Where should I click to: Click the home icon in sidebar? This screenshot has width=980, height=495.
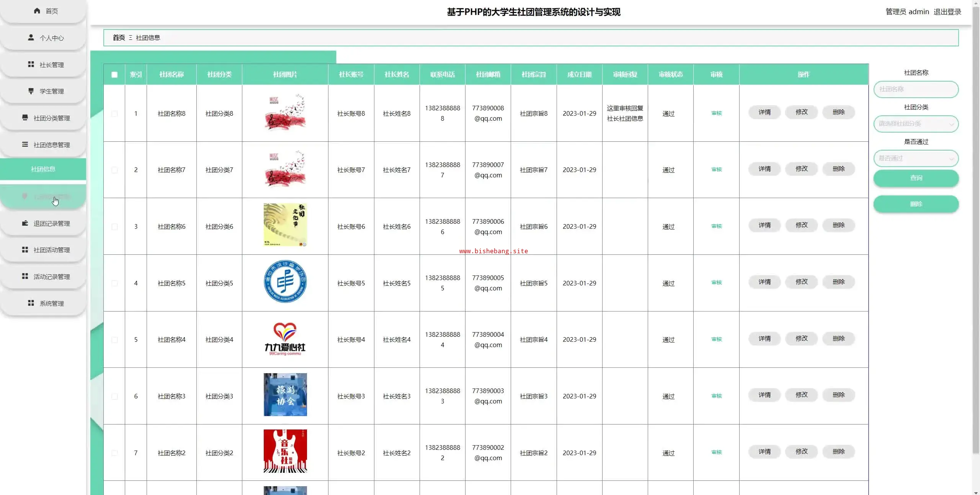pyautogui.click(x=37, y=11)
